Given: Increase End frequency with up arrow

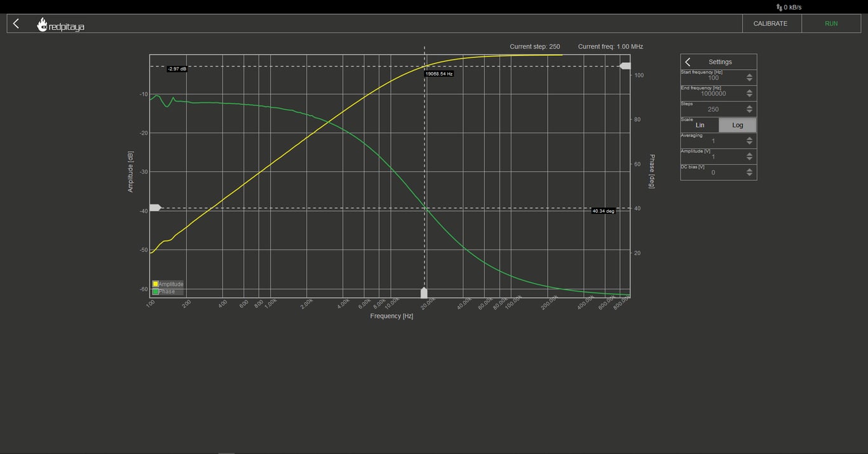Looking at the screenshot, I should (x=749, y=91).
